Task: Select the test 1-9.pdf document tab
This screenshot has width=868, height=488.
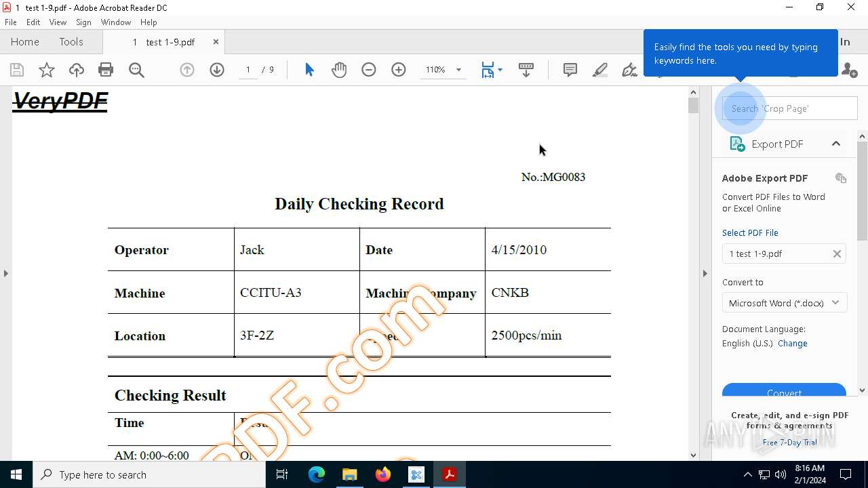Action: pyautogui.click(x=163, y=42)
